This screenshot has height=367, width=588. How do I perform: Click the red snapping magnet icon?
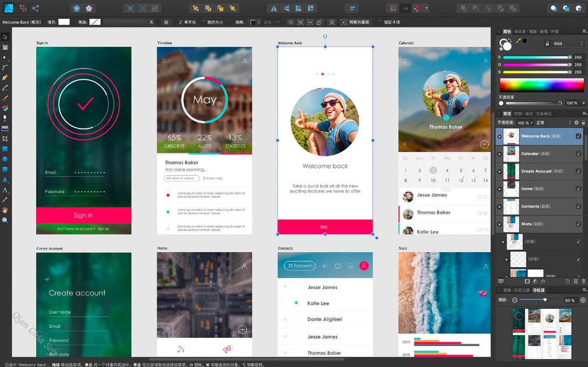click(x=417, y=8)
